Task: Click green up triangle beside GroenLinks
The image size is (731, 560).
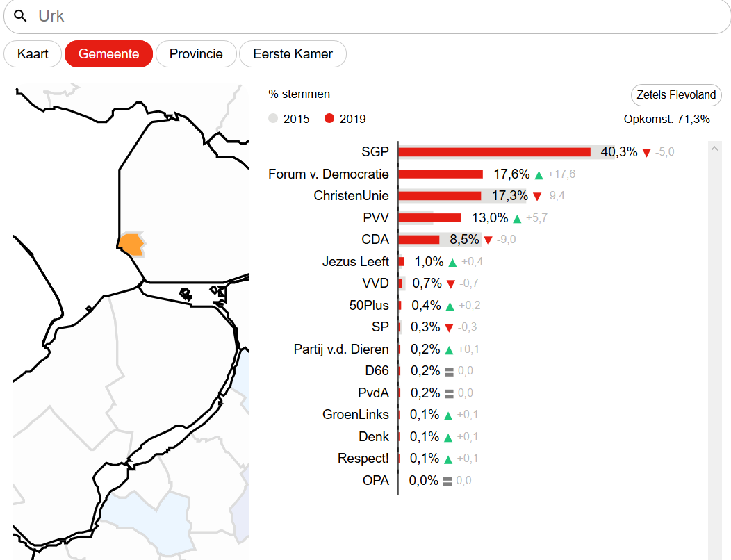Action: click(x=448, y=416)
